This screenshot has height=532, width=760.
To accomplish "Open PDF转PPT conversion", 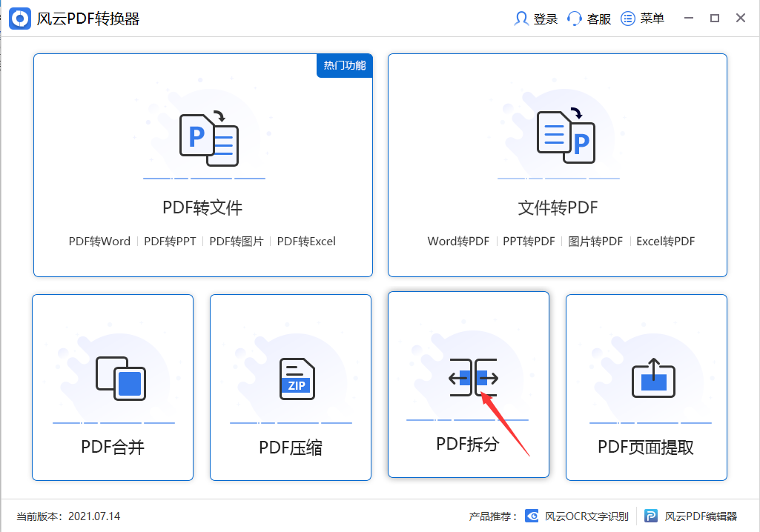I will click(x=170, y=242).
